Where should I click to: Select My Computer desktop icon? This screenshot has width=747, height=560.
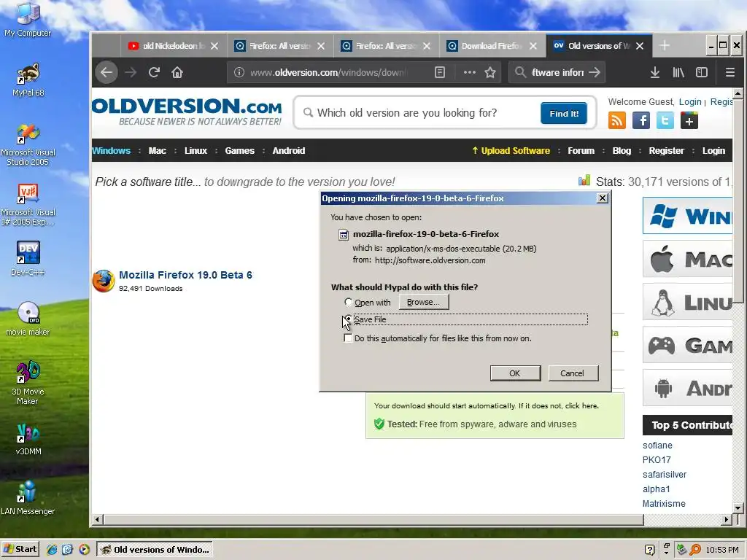click(x=28, y=20)
